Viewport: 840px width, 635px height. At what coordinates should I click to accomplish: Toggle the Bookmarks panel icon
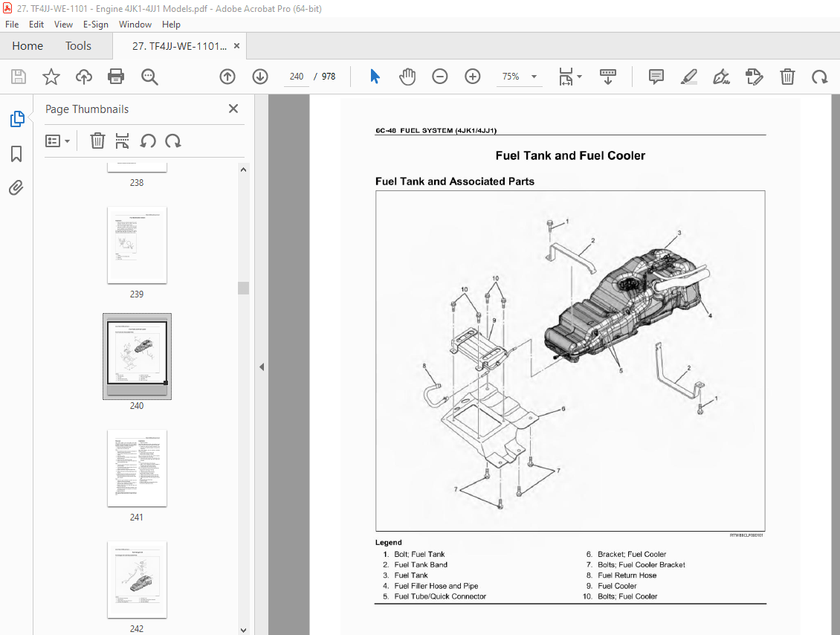click(16, 154)
